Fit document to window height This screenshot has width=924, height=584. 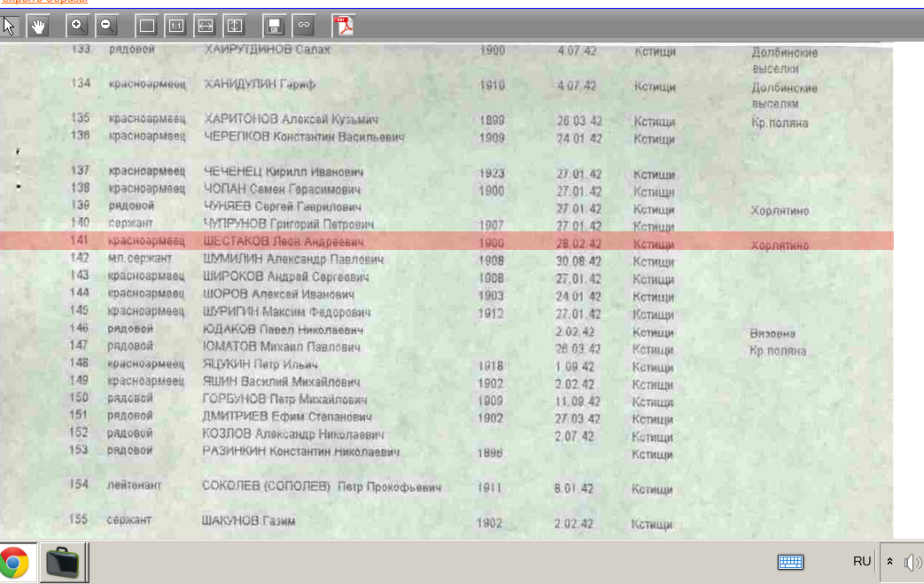point(234,25)
